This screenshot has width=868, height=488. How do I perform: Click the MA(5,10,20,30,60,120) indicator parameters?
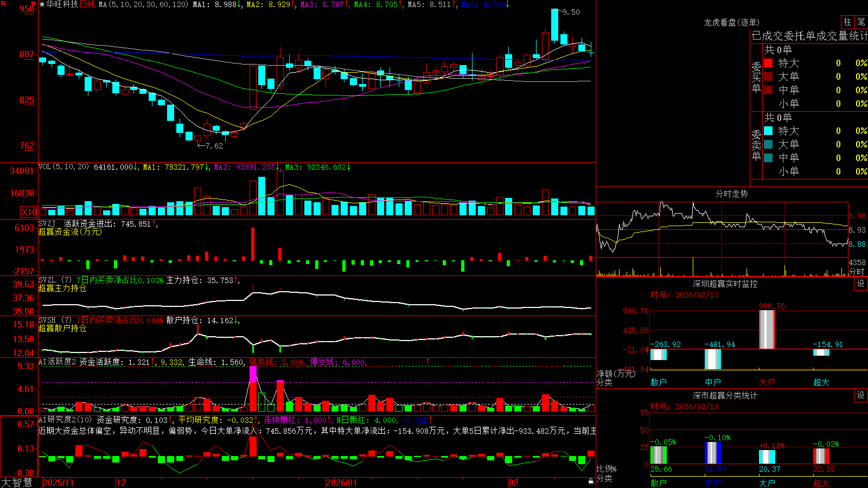pyautogui.click(x=143, y=4)
